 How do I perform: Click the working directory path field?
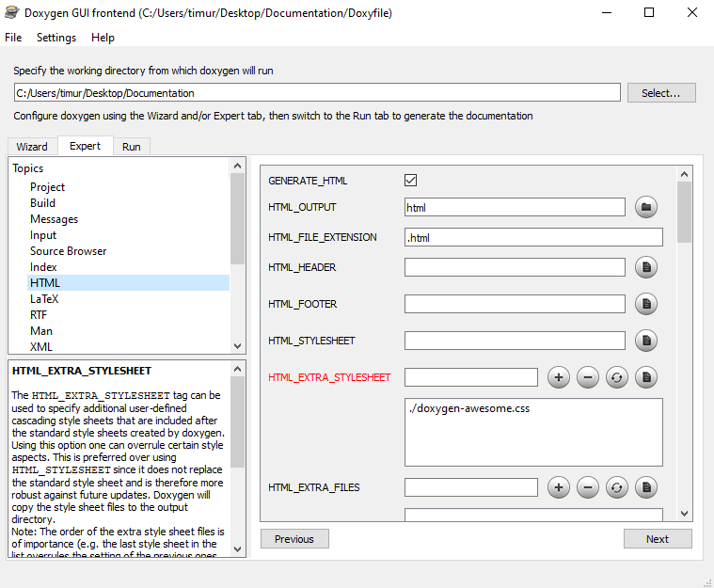tap(317, 93)
